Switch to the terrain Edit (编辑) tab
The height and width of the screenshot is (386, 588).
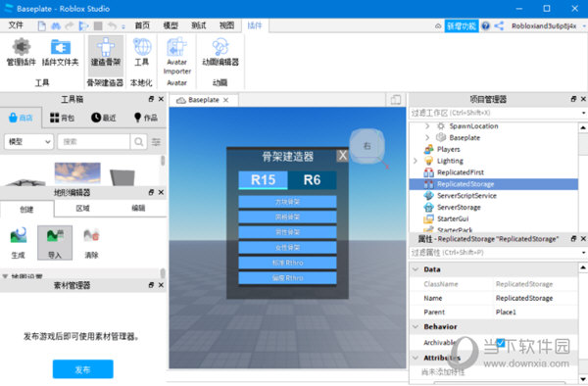pyautogui.click(x=138, y=208)
